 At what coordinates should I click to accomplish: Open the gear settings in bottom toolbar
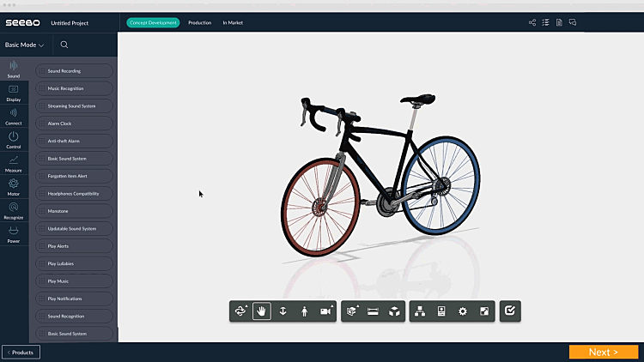click(463, 311)
